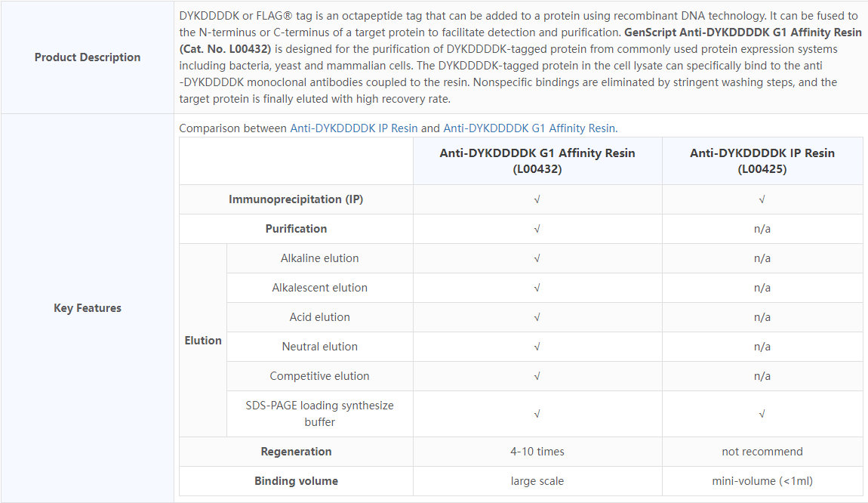Select the G1 Affinity Resin (L00432) column header
Viewport: 868px width, 503px height.
coord(537,161)
